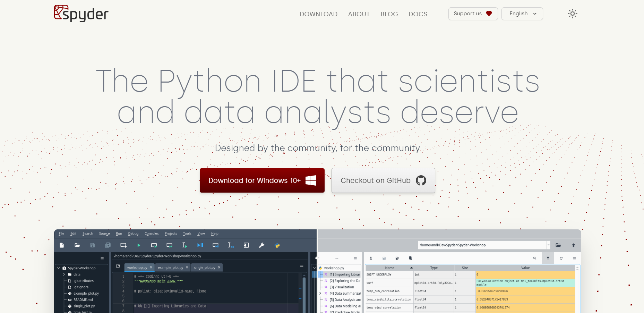Screen dimensions: 644x313
Task: Click the green Run file icon
Action: click(x=139, y=245)
